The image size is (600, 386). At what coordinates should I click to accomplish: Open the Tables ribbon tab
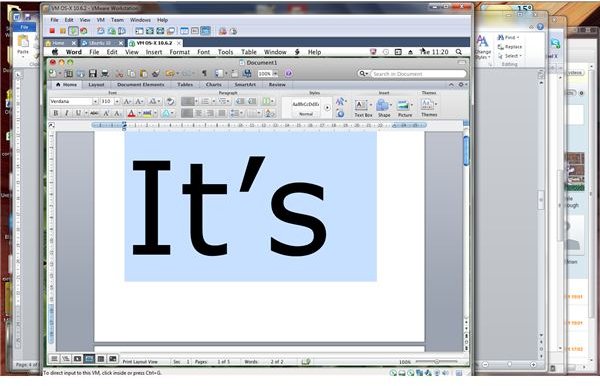tap(185, 85)
